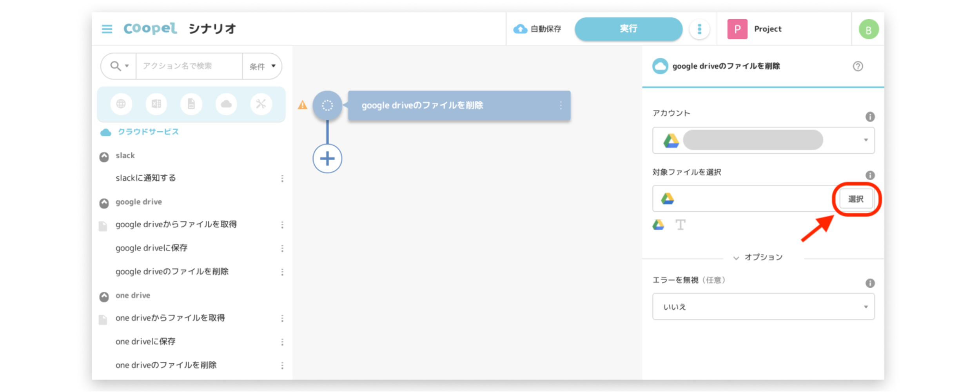Screen dimensions: 980x392
Task: Open options for slackに通知する
Action: point(282,179)
